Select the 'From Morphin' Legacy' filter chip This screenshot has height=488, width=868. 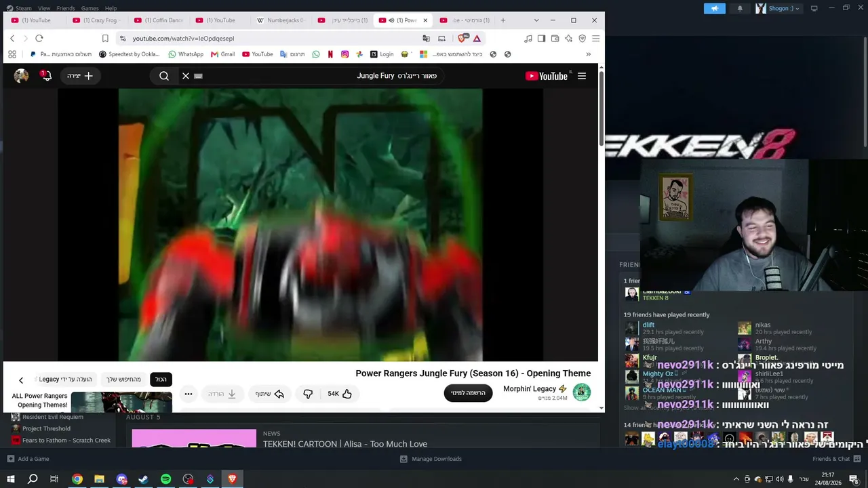coord(64,380)
